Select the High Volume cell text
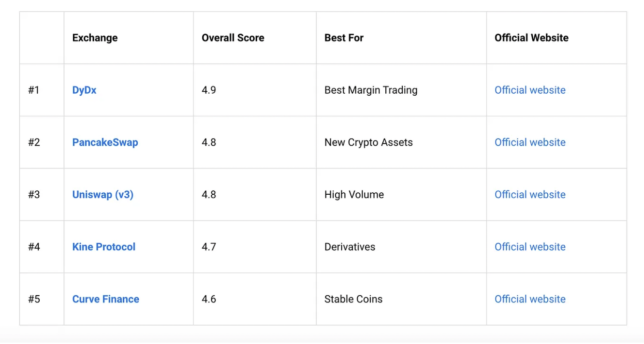Viewport: 644px width, 344px height. coord(354,195)
